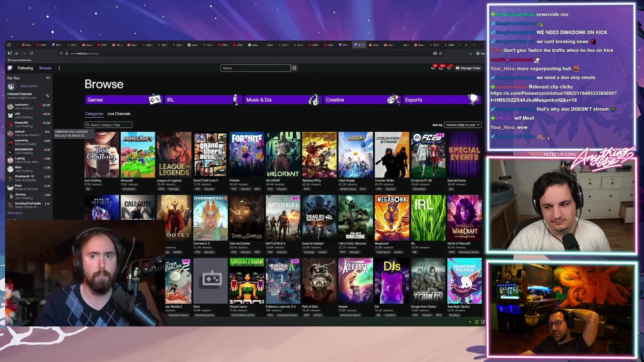Click the Manage Turbo button
Viewport: 644px width, 362px height.
pyautogui.click(x=468, y=68)
